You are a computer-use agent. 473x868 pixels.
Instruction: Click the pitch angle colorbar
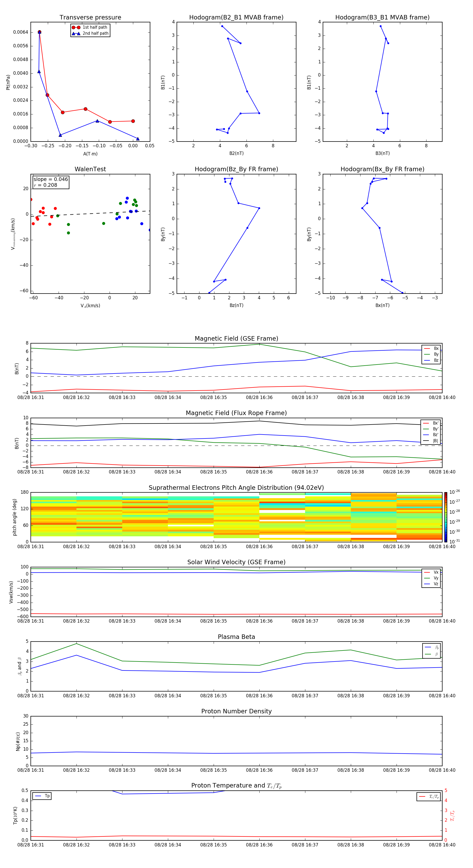coord(446,517)
